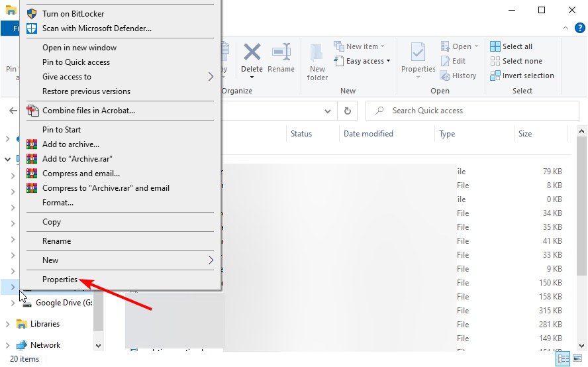Click the Properties dropdown arrow in ribbon
The width and height of the screenshot is (588, 367).
pos(418,78)
